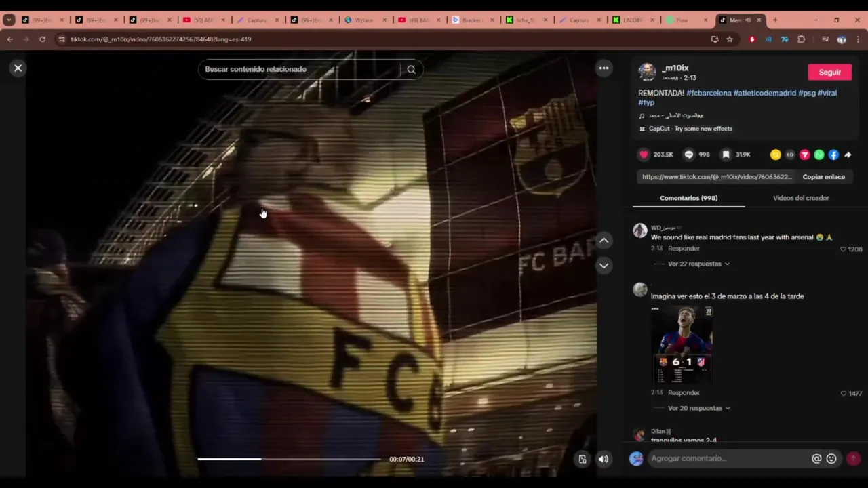Open the browser tab search dropdown
The image size is (868, 488).
point(9,20)
